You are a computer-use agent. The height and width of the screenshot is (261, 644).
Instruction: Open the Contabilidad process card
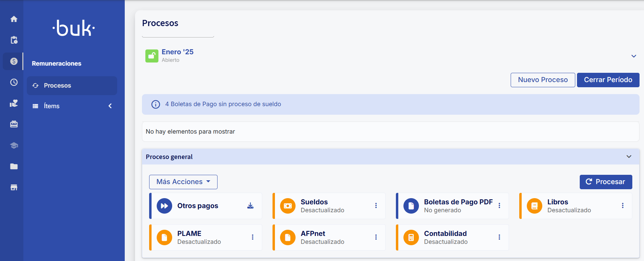coord(445,237)
